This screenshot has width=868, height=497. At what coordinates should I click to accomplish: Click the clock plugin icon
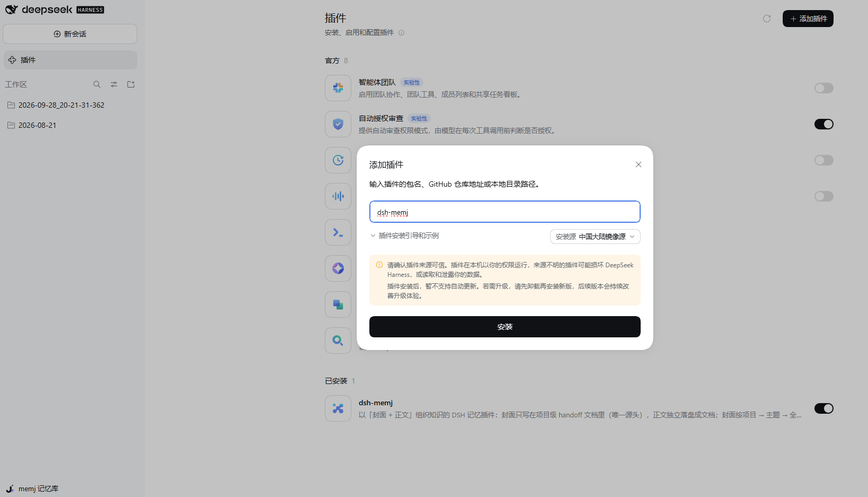[x=338, y=160]
